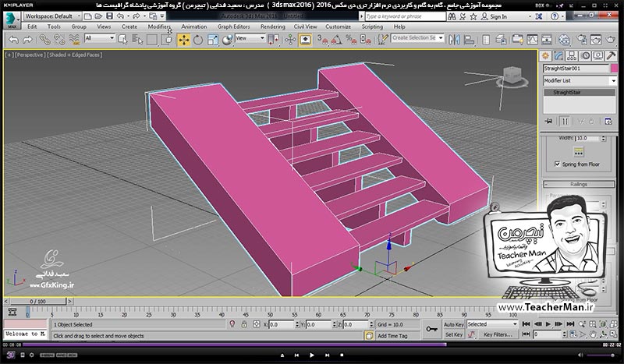
Task: Open the Workspace Default dropdown
Action: (52, 16)
